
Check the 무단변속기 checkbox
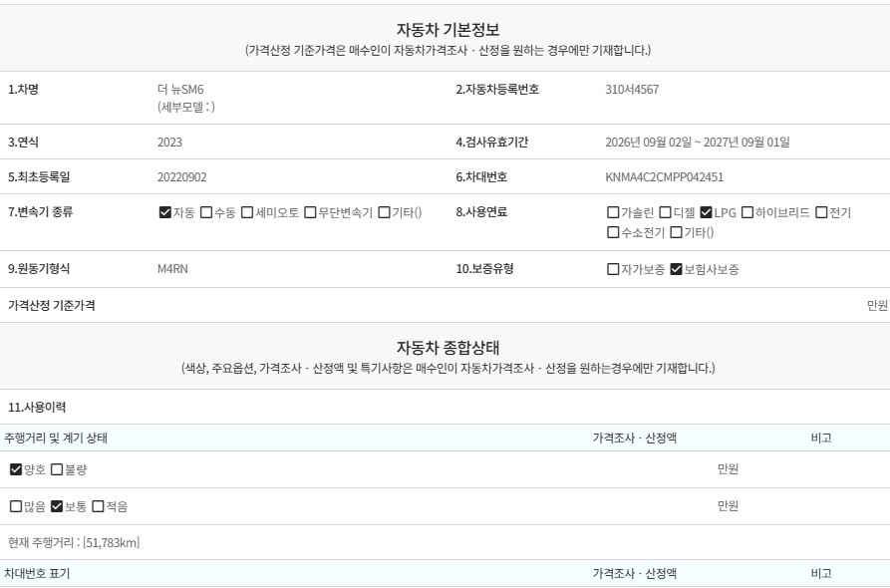pos(310,212)
